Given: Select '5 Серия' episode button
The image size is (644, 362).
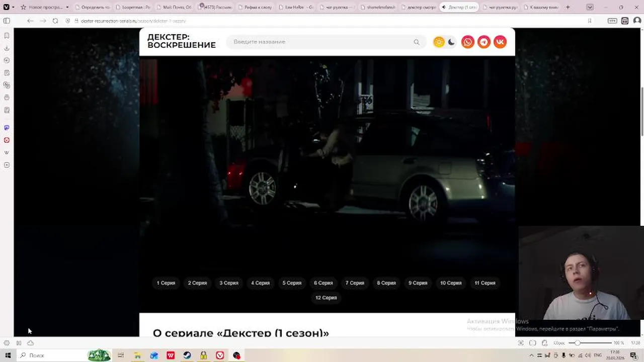Looking at the screenshot, I should [292, 283].
